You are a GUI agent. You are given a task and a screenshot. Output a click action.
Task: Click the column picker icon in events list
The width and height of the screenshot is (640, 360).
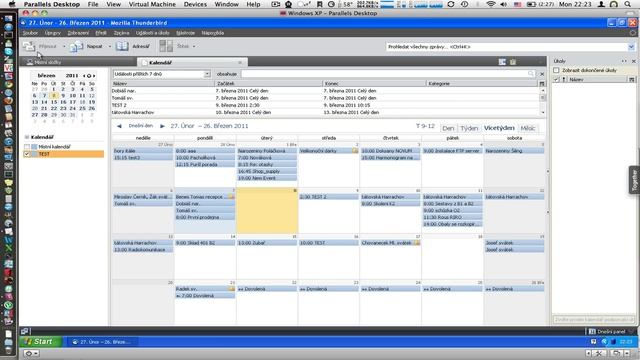pos(542,84)
